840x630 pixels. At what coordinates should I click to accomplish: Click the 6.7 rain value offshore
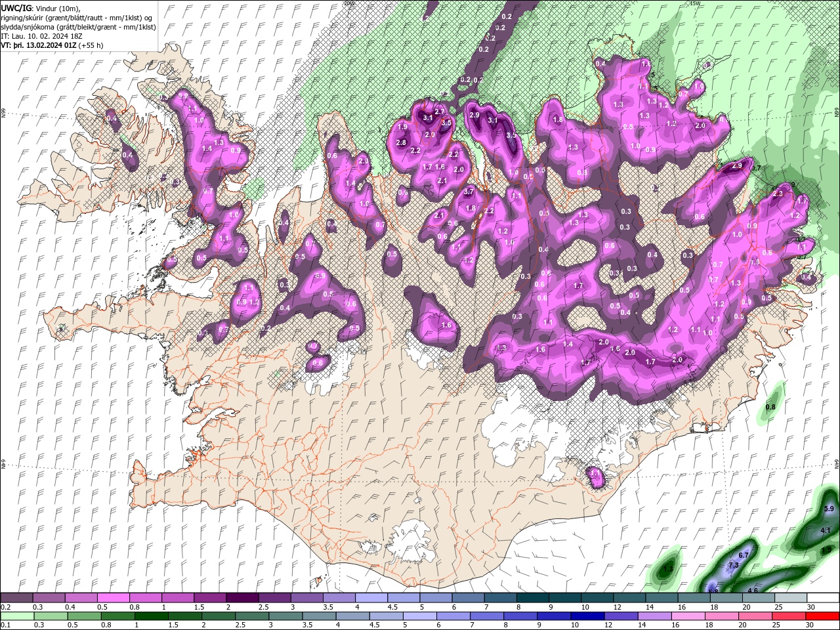(x=744, y=555)
